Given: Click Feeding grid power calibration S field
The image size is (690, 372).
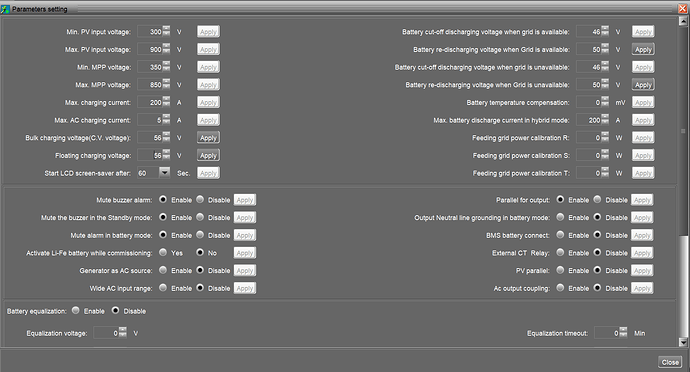Looking at the screenshot, I should pos(589,155).
